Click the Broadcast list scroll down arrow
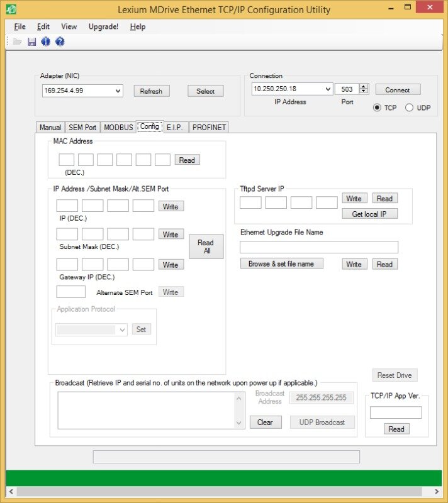Viewport: 448px width, 503px height. 238,423
